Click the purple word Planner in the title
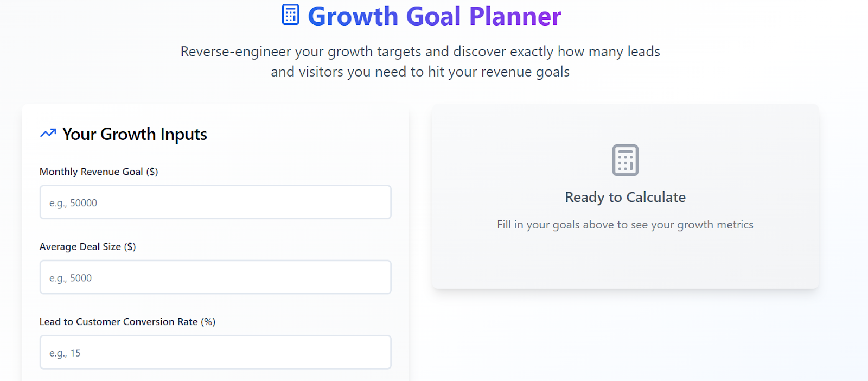Image resolution: width=868 pixels, height=381 pixels. coord(515,16)
